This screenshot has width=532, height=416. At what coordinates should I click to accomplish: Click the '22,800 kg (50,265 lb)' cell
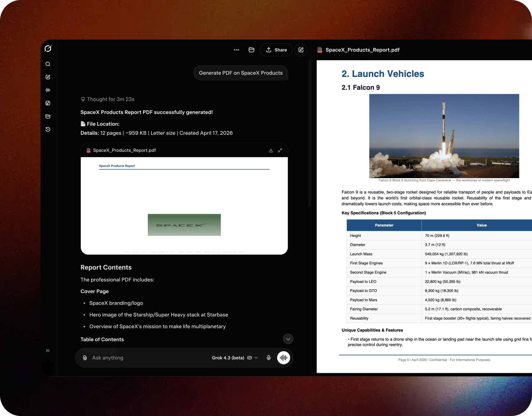click(x=443, y=282)
